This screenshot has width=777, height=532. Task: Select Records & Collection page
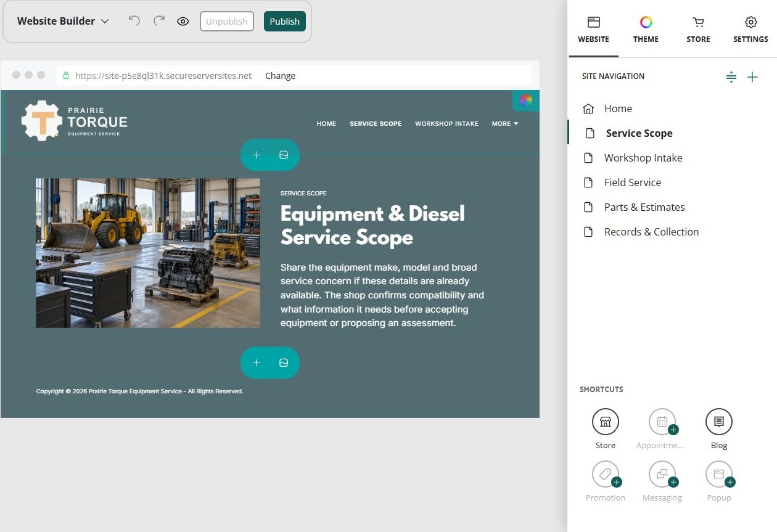pyautogui.click(x=651, y=232)
